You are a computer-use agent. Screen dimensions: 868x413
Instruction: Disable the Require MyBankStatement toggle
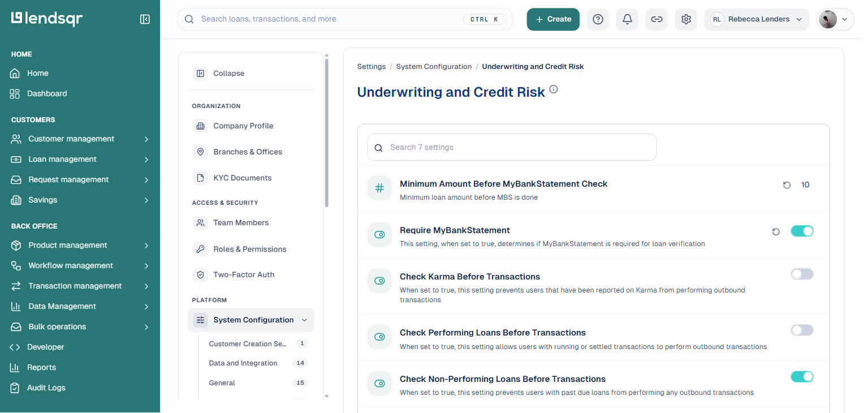click(802, 231)
